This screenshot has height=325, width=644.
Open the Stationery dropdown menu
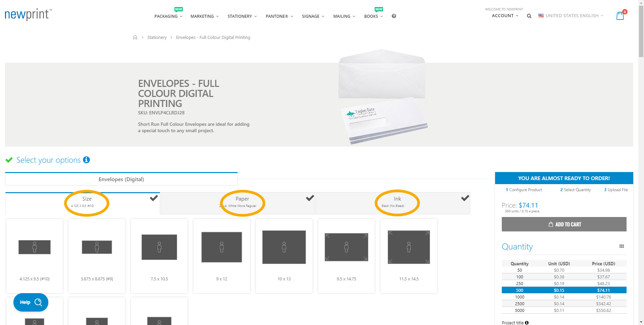pyautogui.click(x=242, y=16)
